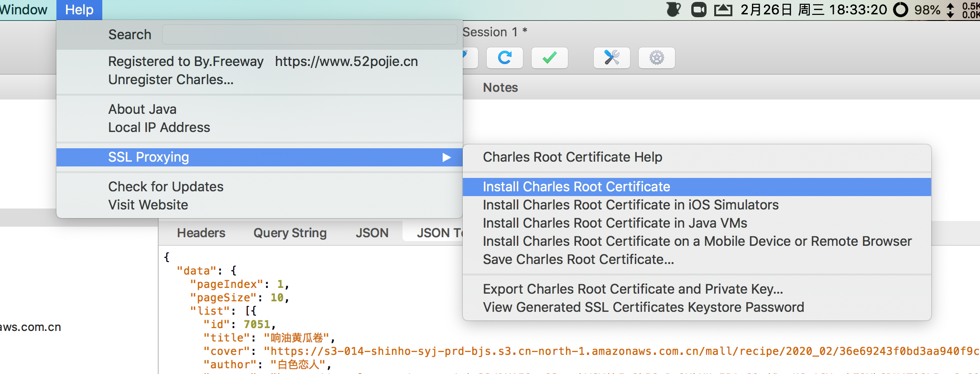Open Settings with the gear toolbar button
This screenshot has width=980, height=374.
pos(656,58)
